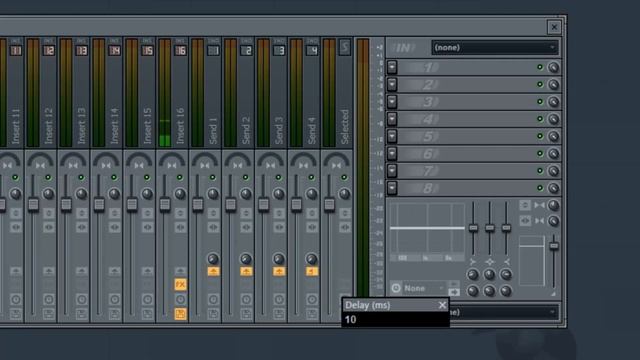Click the orange send arrow on Send 3
640x360 pixels.
click(279, 271)
